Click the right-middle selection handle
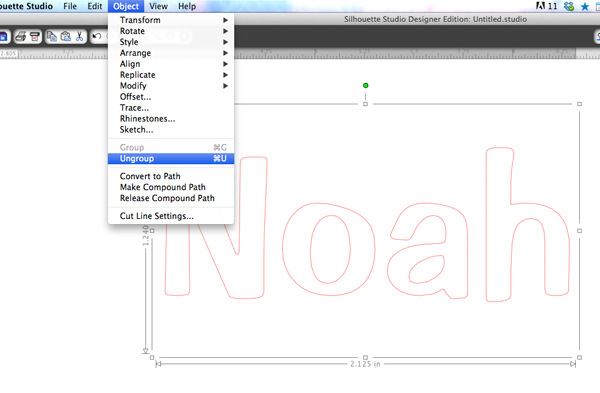Screen dimensions: 600x393 [579, 231]
